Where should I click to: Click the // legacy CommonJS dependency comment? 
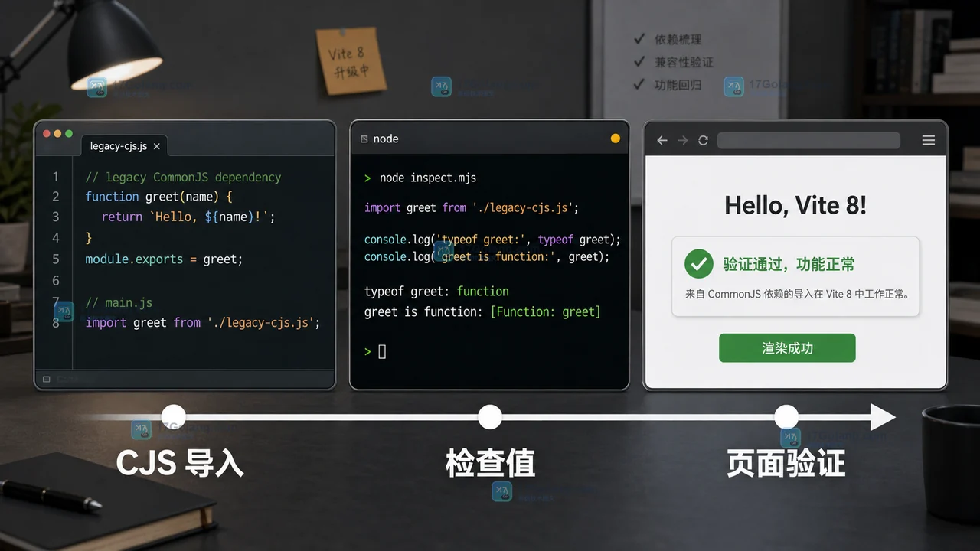183,177
